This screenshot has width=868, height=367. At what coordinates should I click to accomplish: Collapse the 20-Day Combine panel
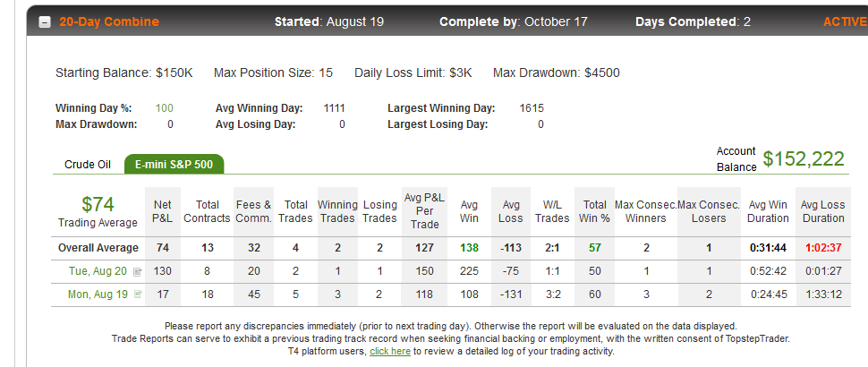(45, 22)
